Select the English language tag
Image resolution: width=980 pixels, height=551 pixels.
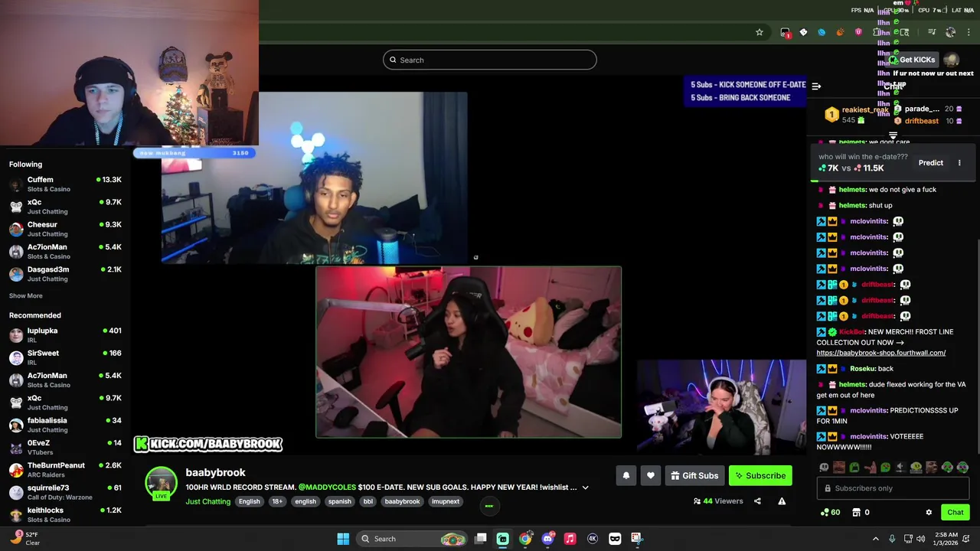click(x=249, y=502)
